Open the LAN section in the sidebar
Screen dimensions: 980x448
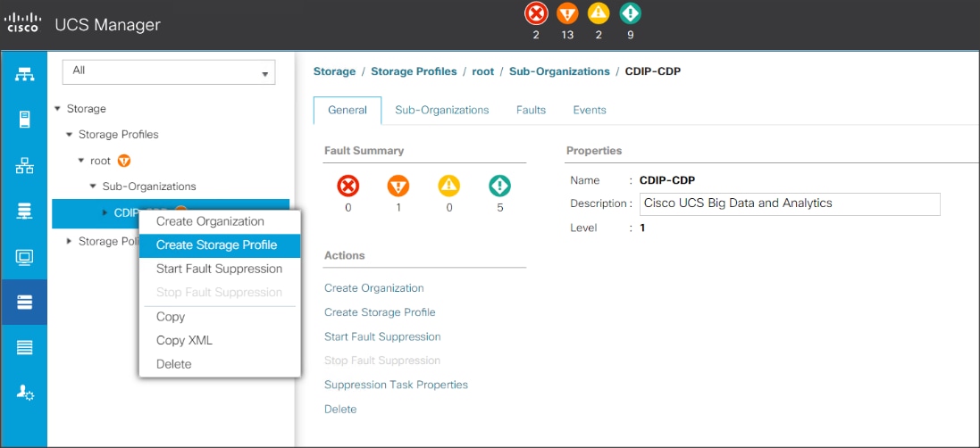(24, 166)
